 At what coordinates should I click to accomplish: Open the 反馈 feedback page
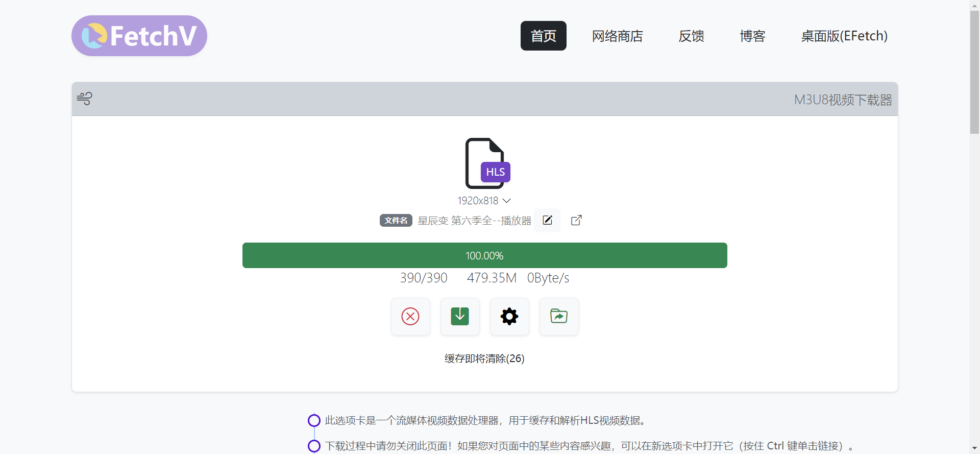click(691, 36)
